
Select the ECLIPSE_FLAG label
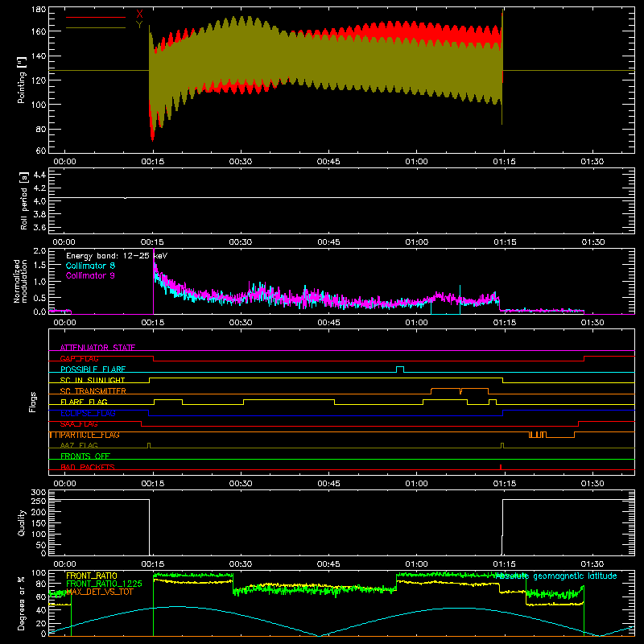88,413
